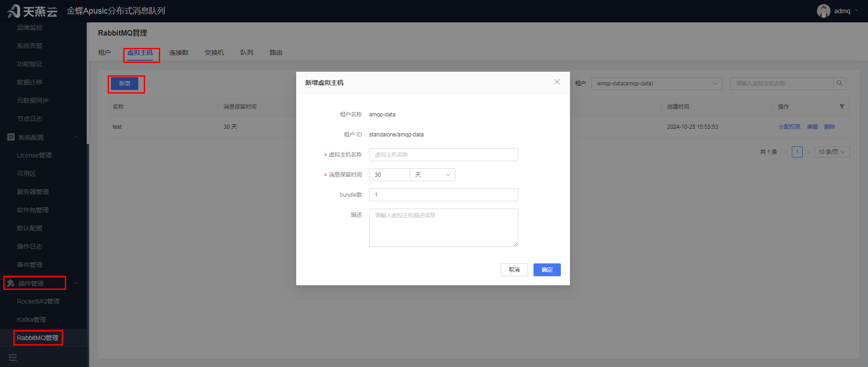Viewport: 868px width, 367px height.
Task: Click the 天燕云 logo
Action: click(32, 11)
